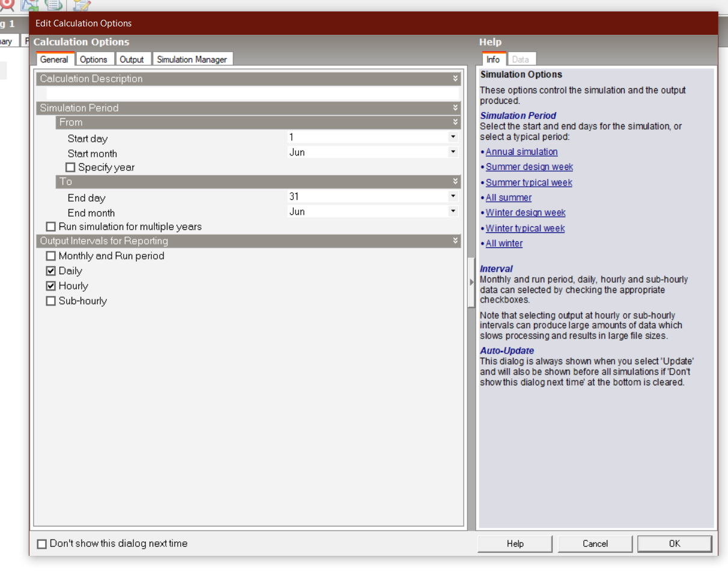Choose the Summer design week link
This screenshot has width=728, height=575.
pyautogui.click(x=529, y=167)
